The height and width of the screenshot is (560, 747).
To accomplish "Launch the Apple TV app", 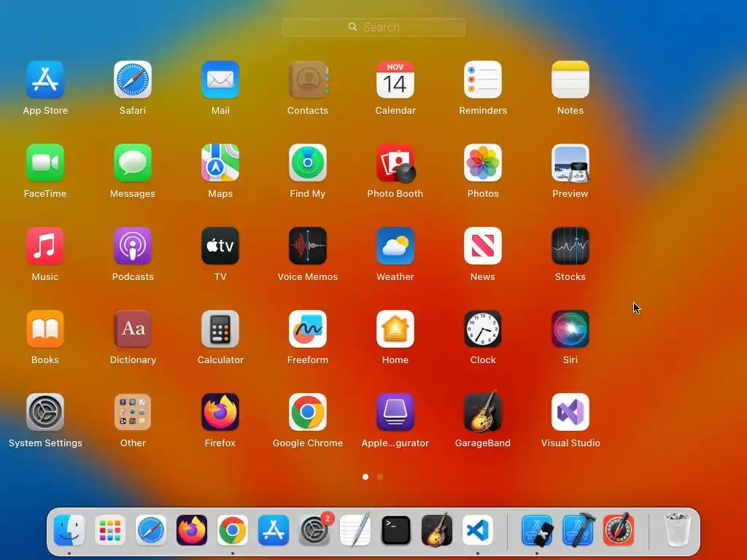I will pos(220,246).
